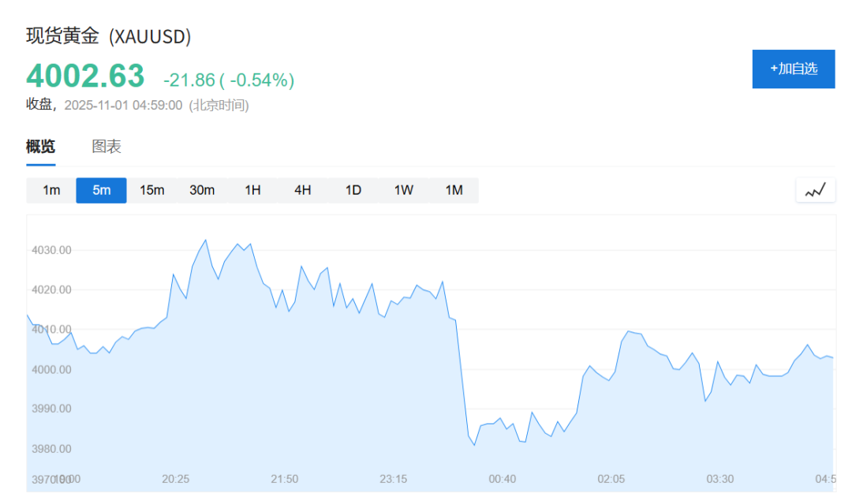Image resolution: width=852 pixels, height=504 pixels.
Task: Click the -21.86 (-0.54%) change value
Action: tap(229, 80)
